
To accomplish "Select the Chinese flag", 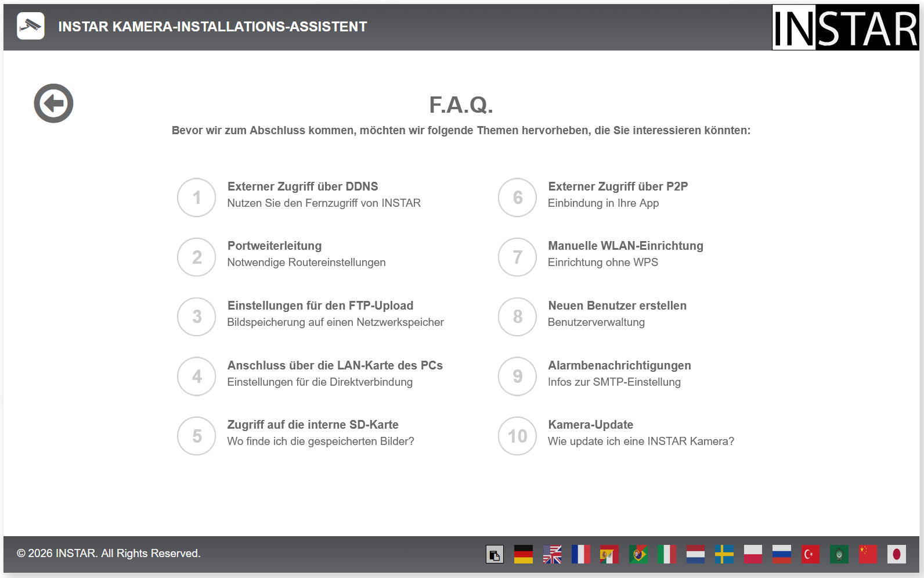I will 868,554.
